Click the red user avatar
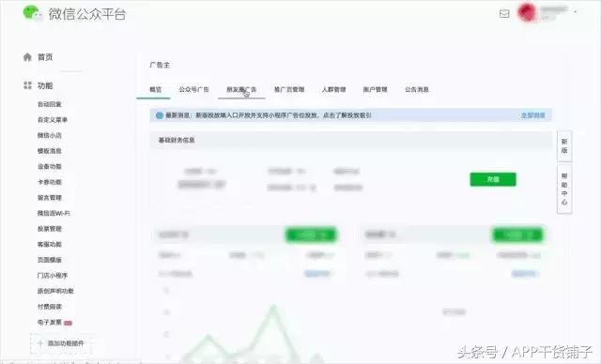Screen dimensions: 601x364 (527, 12)
